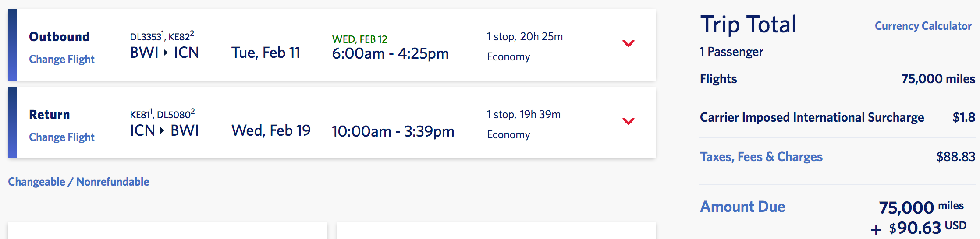This screenshot has height=239, width=980.
Task: View Taxes, Fees & Charges breakdown
Action: [x=761, y=157]
